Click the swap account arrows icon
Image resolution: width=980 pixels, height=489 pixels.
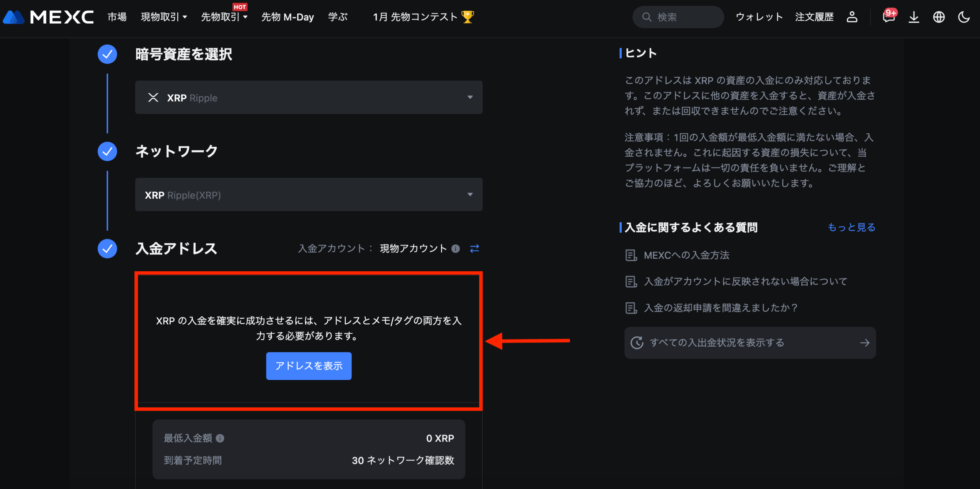point(475,249)
